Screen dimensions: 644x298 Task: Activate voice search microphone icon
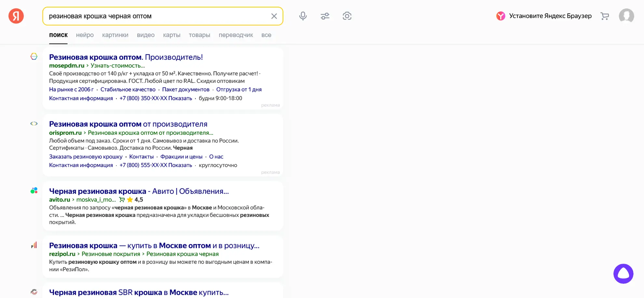303,16
